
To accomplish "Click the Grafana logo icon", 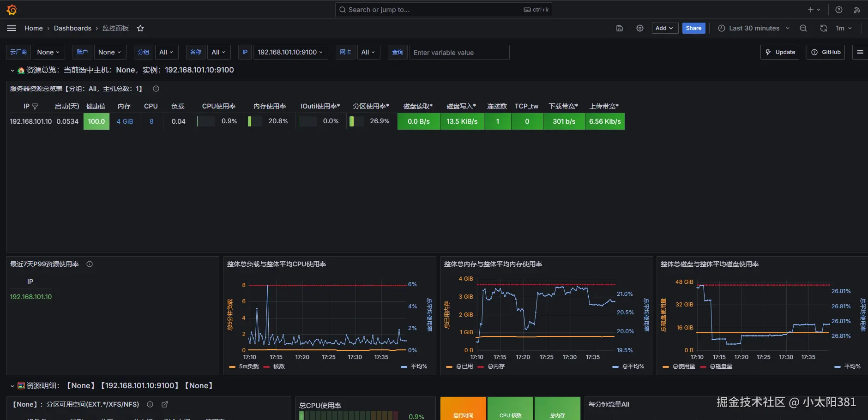I will [12, 10].
